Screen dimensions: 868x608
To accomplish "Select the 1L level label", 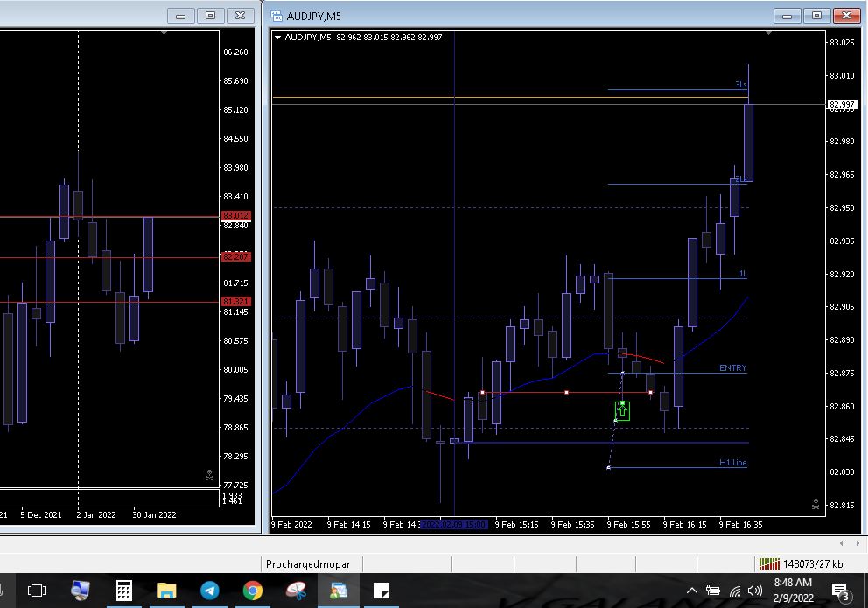I will click(743, 274).
